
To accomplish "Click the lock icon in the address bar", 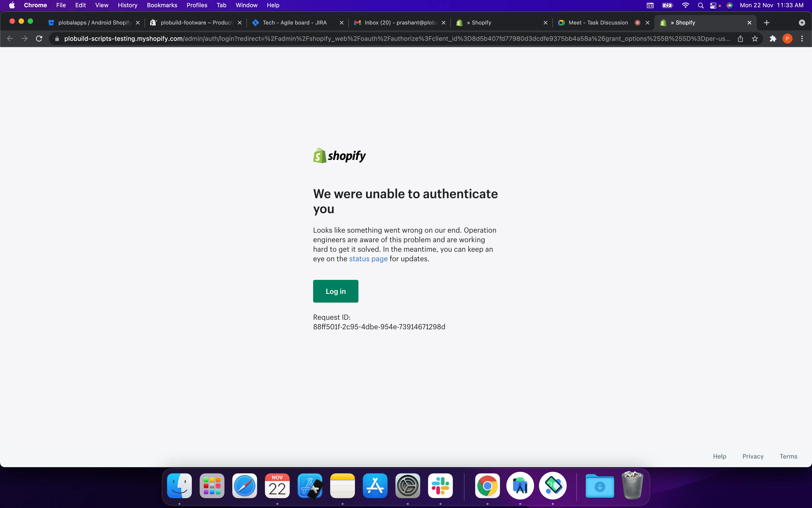I will point(57,39).
